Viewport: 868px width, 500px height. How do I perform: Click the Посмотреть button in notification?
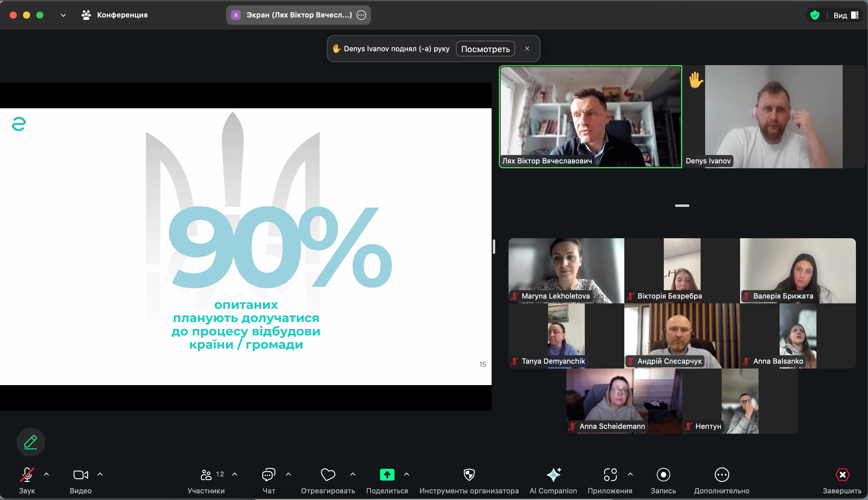(x=485, y=49)
